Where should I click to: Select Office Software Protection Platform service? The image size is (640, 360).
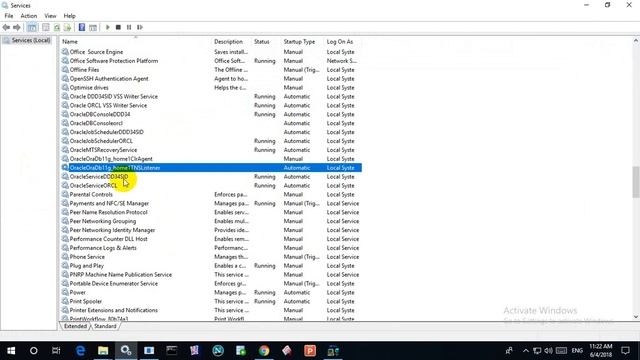pyautogui.click(x=211, y=61)
